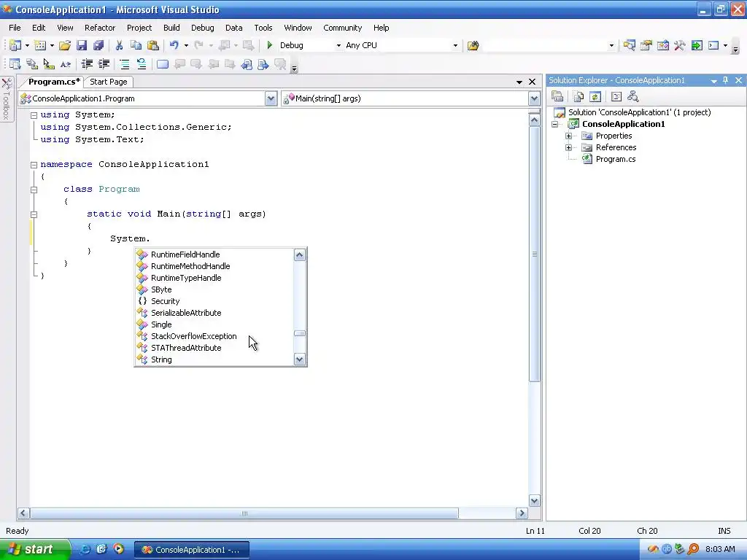The width and height of the screenshot is (747, 560).
Task: Click the Decrease Line Indent icon
Action: pyautogui.click(x=87, y=64)
